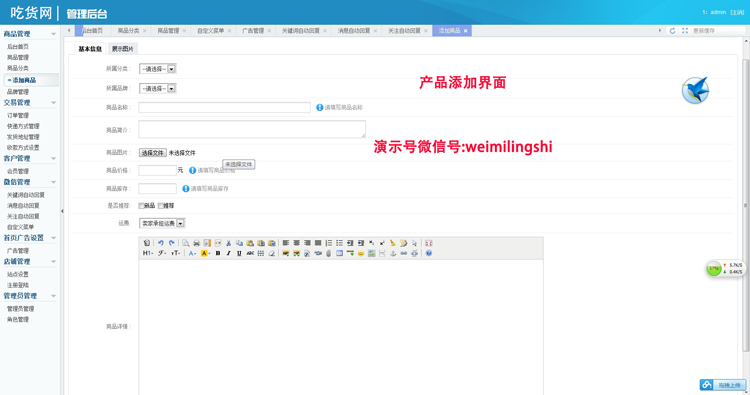Open 订单管理 in the sidebar
The height and width of the screenshot is (395, 750).
tap(18, 115)
